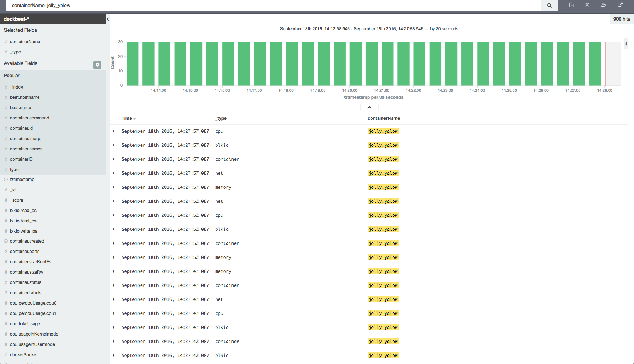This screenshot has width=634, height=364.
Task: Click the clock icon beside container.created
Action: click(6, 241)
